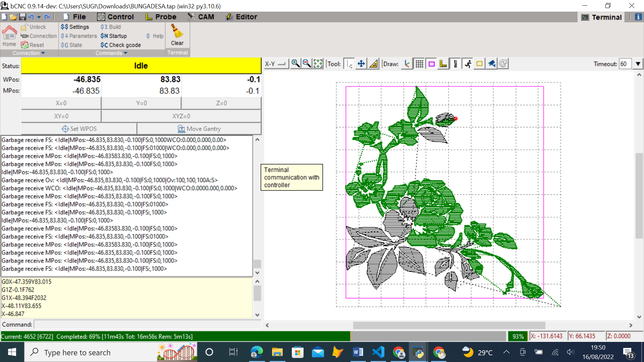
Task: Toggle margins rectangle display
Action: click(x=431, y=64)
